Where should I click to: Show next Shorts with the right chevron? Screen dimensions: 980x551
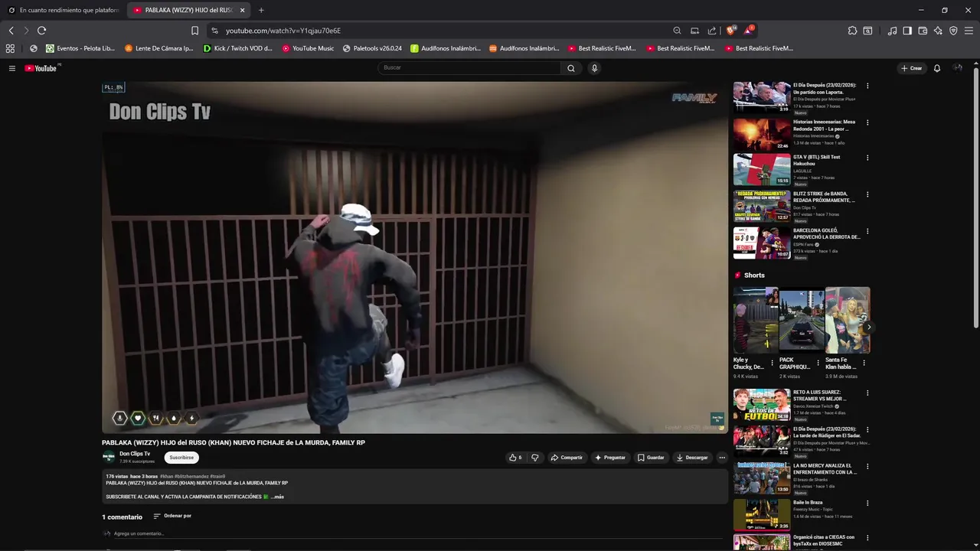pos(868,327)
